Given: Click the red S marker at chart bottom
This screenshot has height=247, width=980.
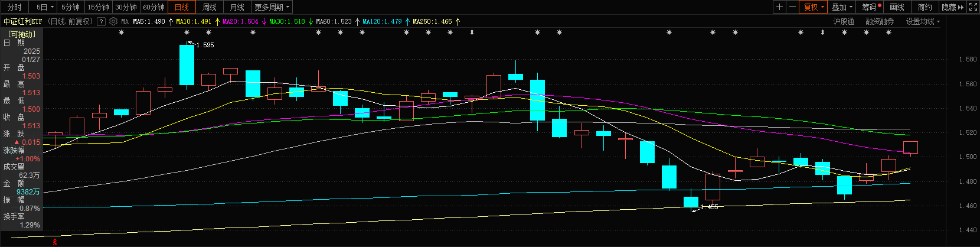Looking at the screenshot, I should pos(55,242).
